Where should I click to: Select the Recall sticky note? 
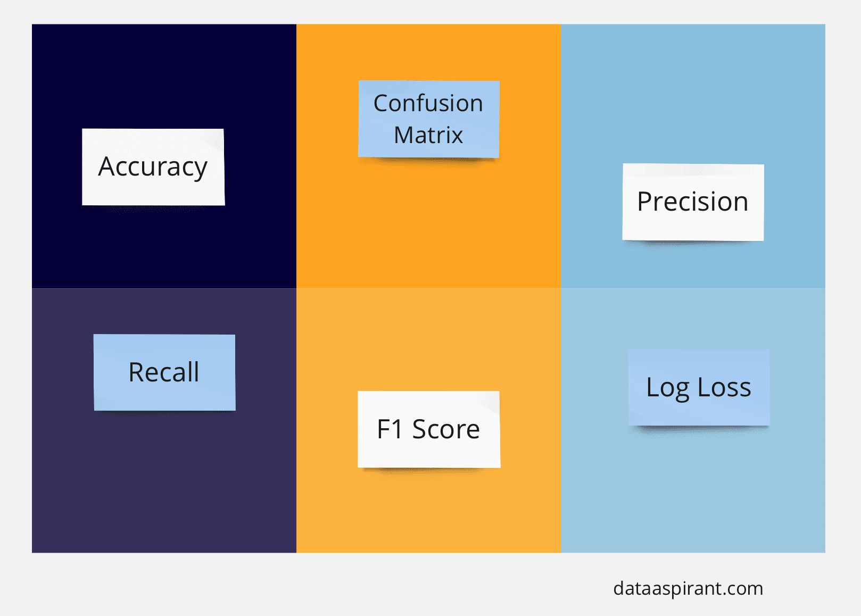164,372
